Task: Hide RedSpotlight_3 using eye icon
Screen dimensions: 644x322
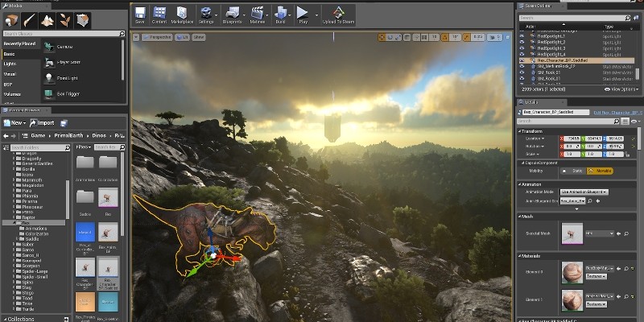Action: pyautogui.click(x=522, y=48)
